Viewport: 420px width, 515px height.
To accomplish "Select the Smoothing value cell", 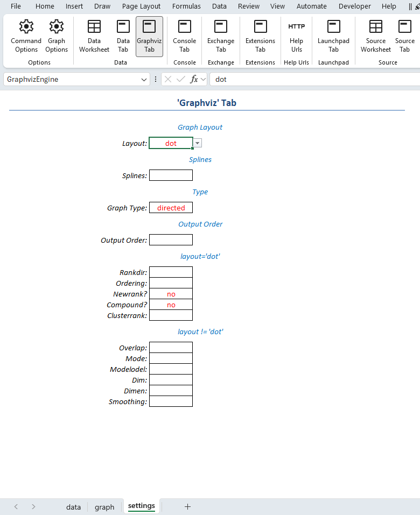I will tap(171, 401).
